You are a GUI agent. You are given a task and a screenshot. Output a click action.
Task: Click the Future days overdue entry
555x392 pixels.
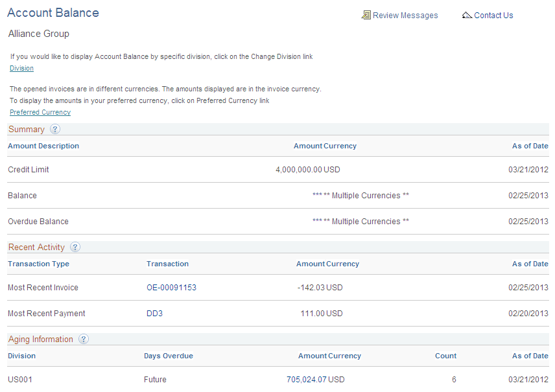[x=156, y=379]
